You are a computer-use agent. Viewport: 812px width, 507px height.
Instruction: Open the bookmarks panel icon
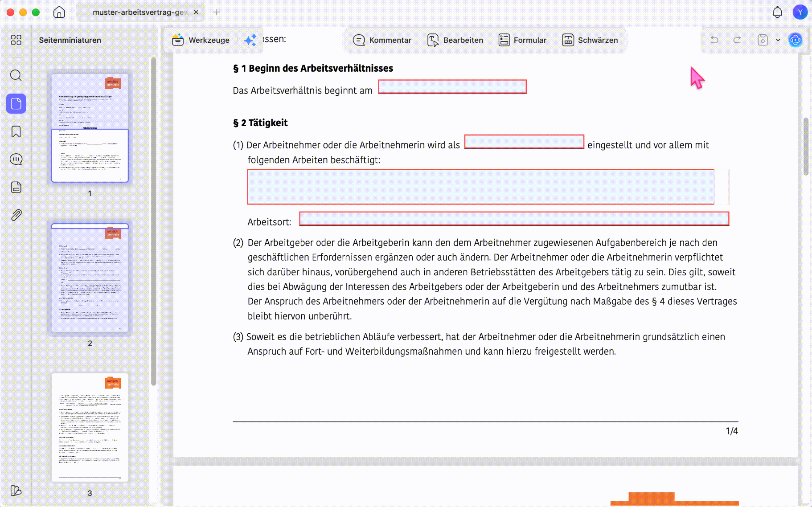click(x=16, y=132)
